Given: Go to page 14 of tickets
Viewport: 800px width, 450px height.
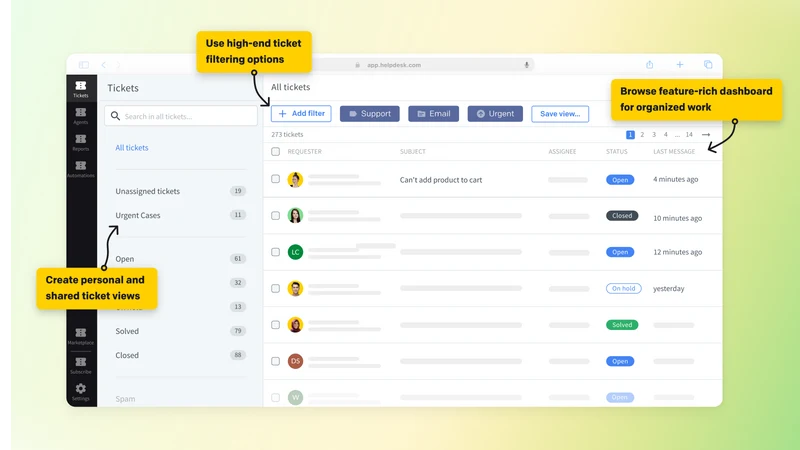Looking at the screenshot, I should click(689, 135).
